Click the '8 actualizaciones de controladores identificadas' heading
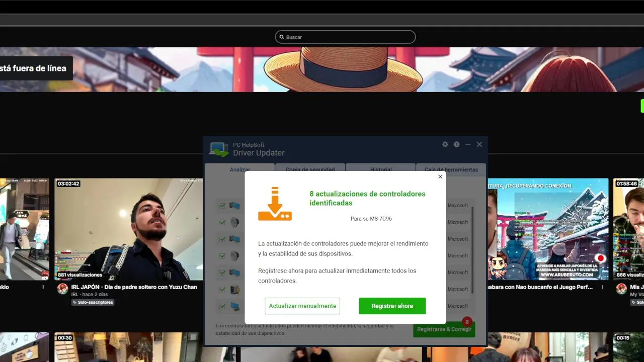644x362 pixels. coord(367,199)
